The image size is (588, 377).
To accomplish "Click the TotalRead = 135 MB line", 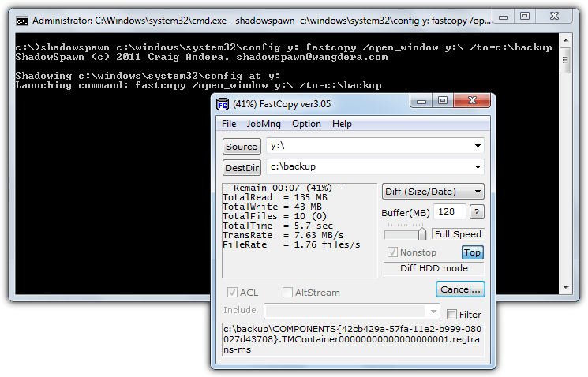I will pyautogui.click(x=275, y=197).
